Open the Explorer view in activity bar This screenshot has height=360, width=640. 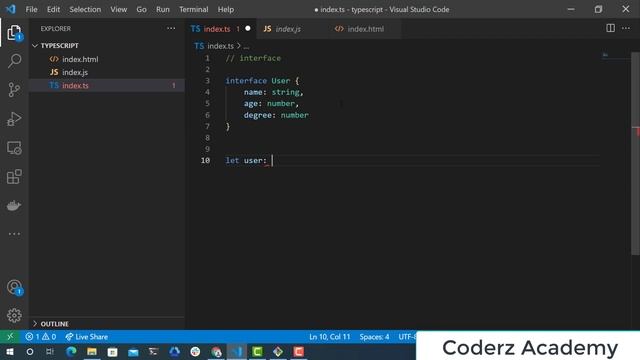(14, 33)
